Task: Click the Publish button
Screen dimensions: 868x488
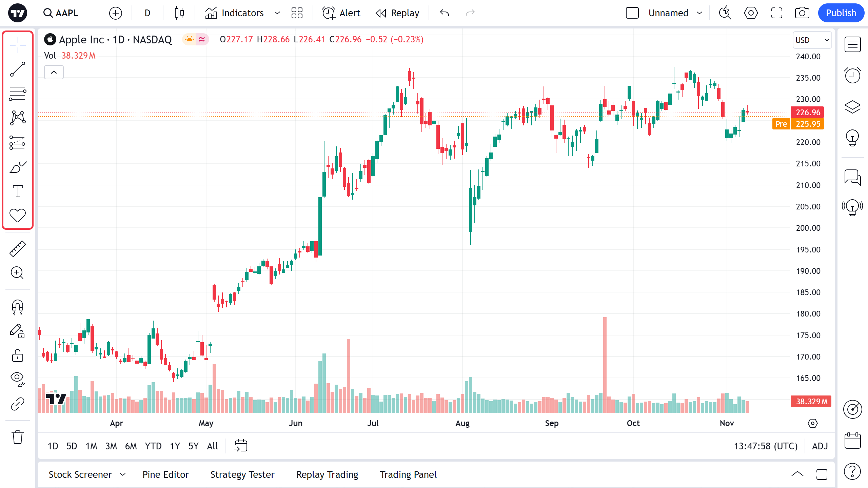Action: (x=841, y=13)
